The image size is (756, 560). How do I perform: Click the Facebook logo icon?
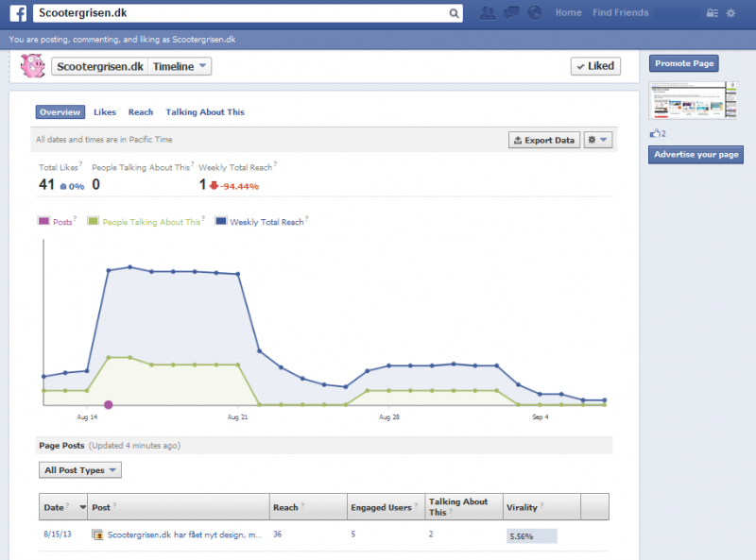[18, 13]
